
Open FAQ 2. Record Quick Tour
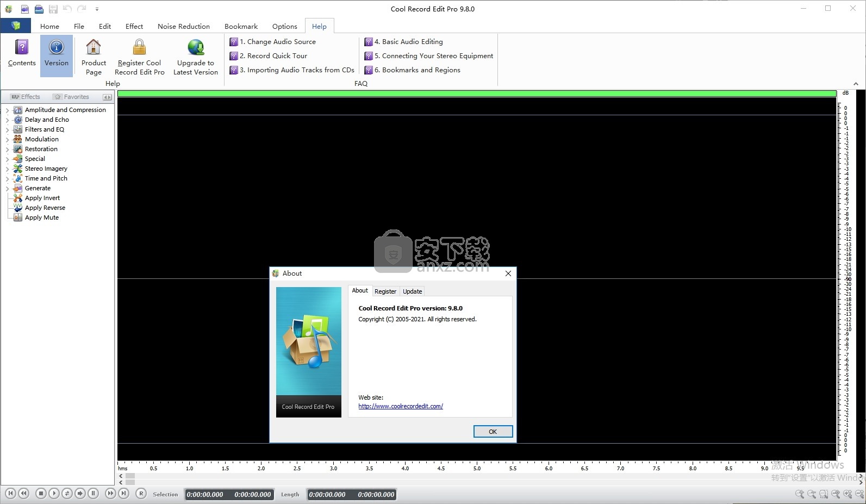(x=269, y=56)
